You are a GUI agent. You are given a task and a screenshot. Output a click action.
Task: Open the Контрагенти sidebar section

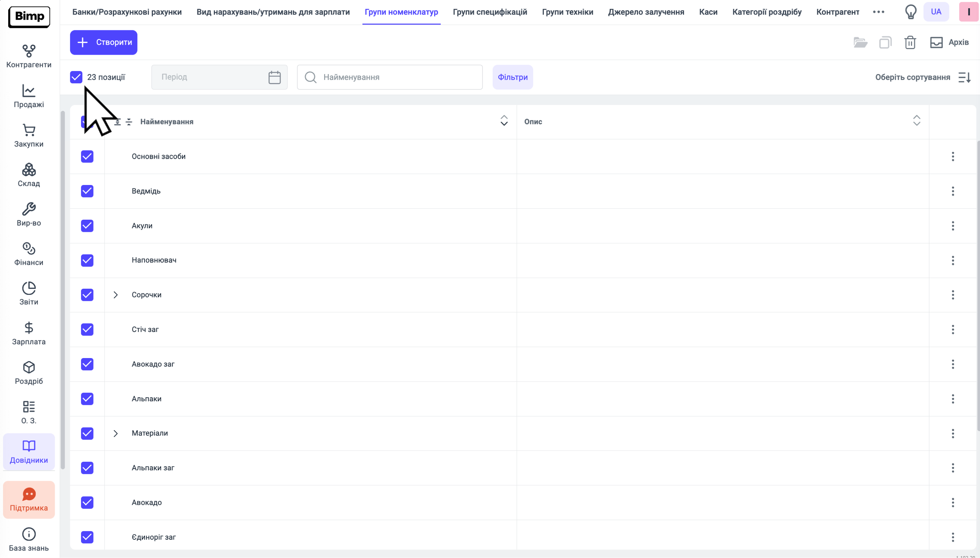click(29, 56)
